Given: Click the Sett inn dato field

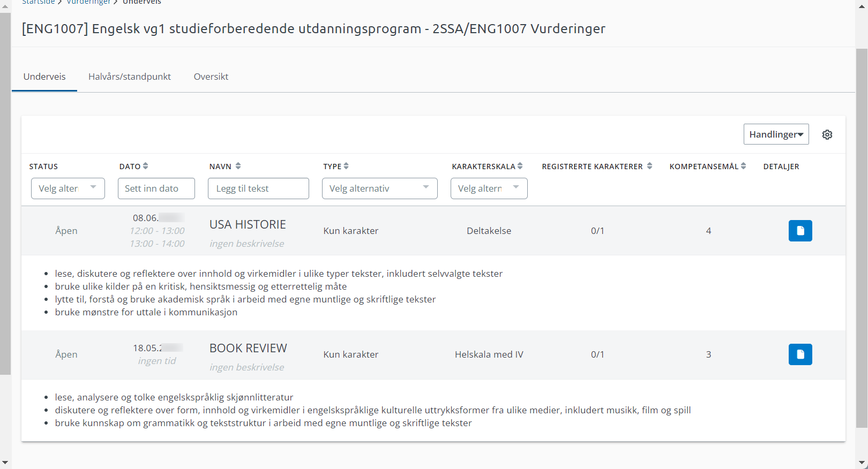Looking at the screenshot, I should (x=156, y=188).
